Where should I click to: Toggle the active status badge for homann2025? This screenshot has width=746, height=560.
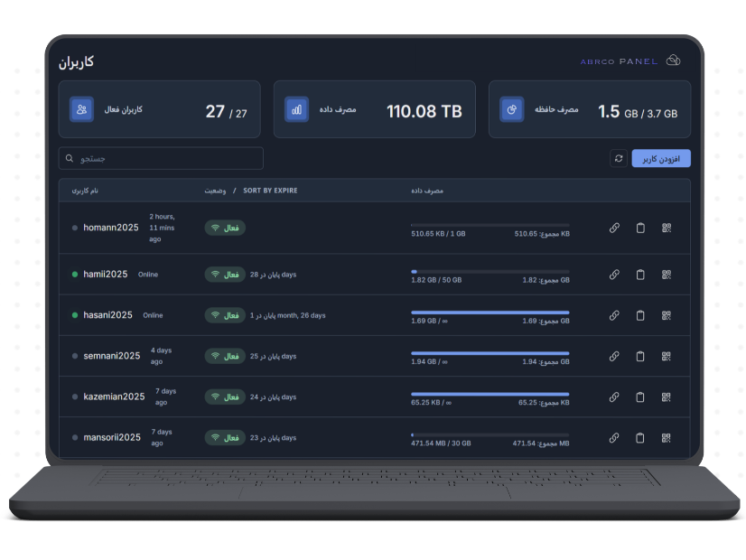coord(225,229)
